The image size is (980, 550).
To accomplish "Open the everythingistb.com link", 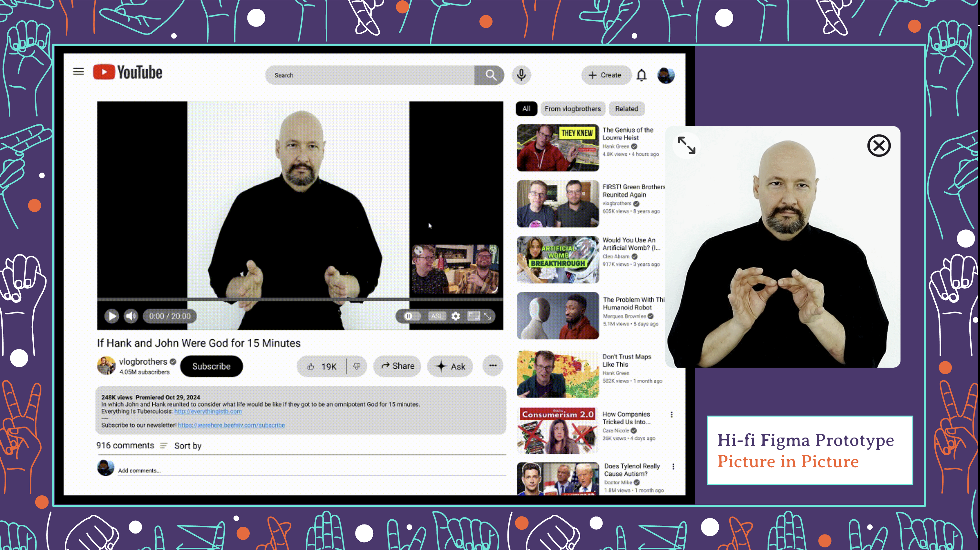I will coord(208,411).
